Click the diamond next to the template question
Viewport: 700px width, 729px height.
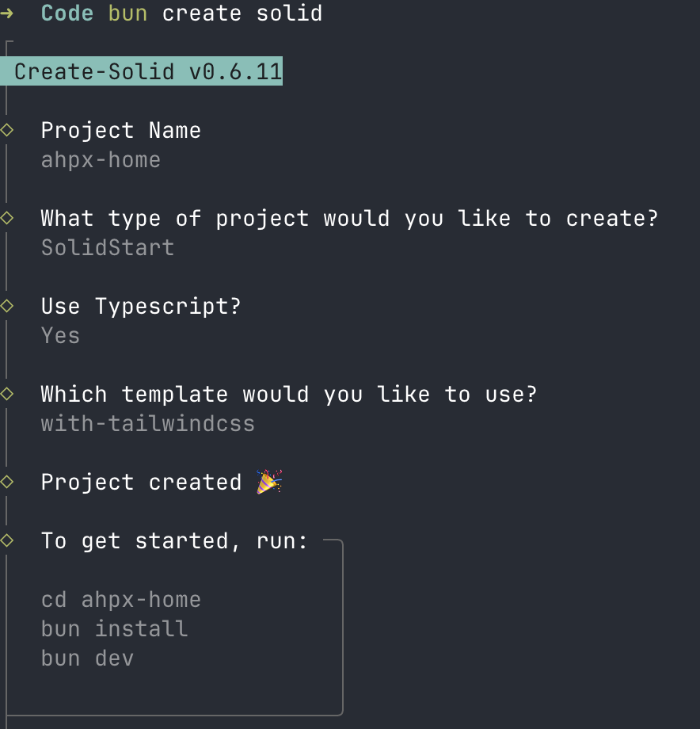[7, 394]
